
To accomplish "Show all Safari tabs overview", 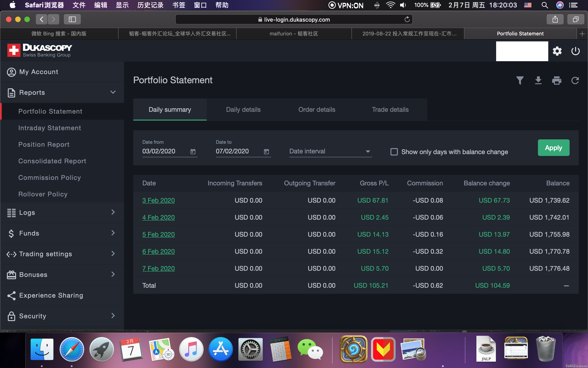I will tap(576, 19).
